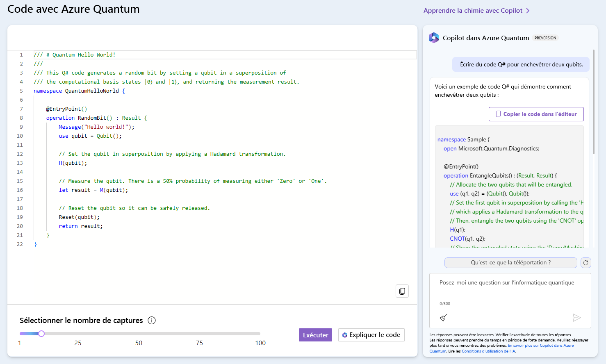Click '/// # Quantum Hello World!' comment line

click(75, 55)
